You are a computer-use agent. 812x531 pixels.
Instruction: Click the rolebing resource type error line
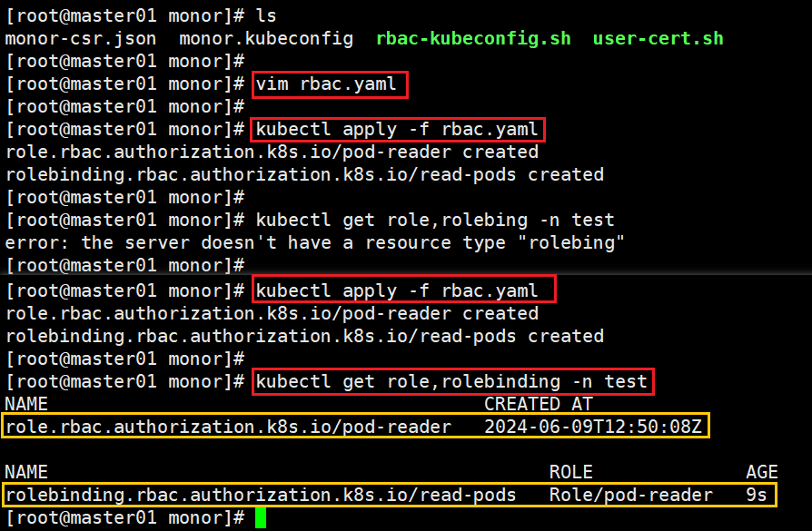tap(315, 242)
